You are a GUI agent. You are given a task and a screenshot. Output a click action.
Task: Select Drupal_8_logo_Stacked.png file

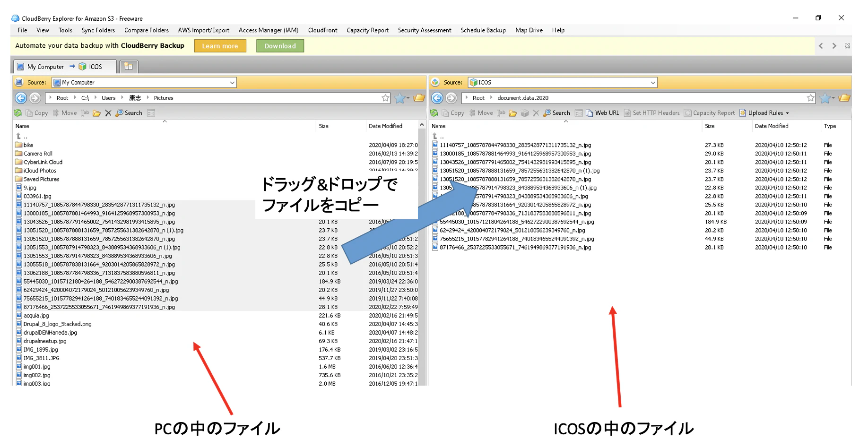coord(57,324)
